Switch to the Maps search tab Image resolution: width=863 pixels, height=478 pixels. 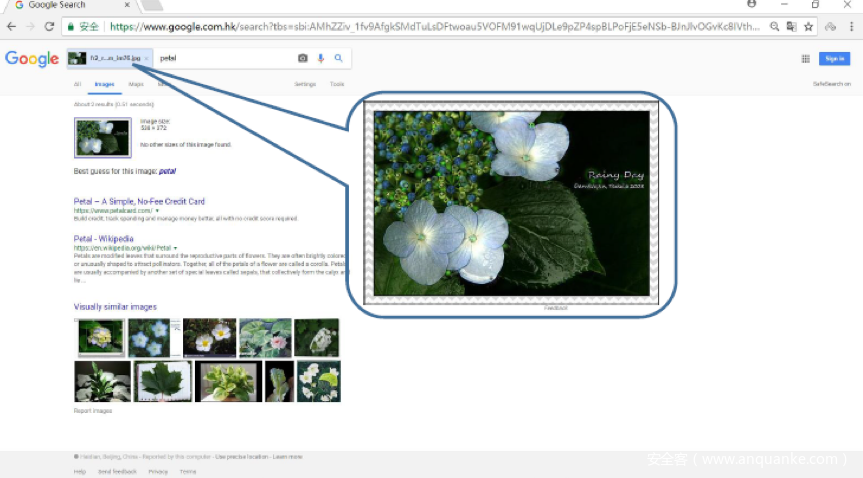136,84
